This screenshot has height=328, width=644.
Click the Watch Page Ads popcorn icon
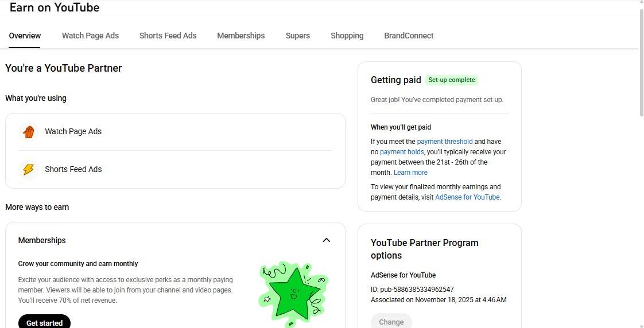pos(28,132)
